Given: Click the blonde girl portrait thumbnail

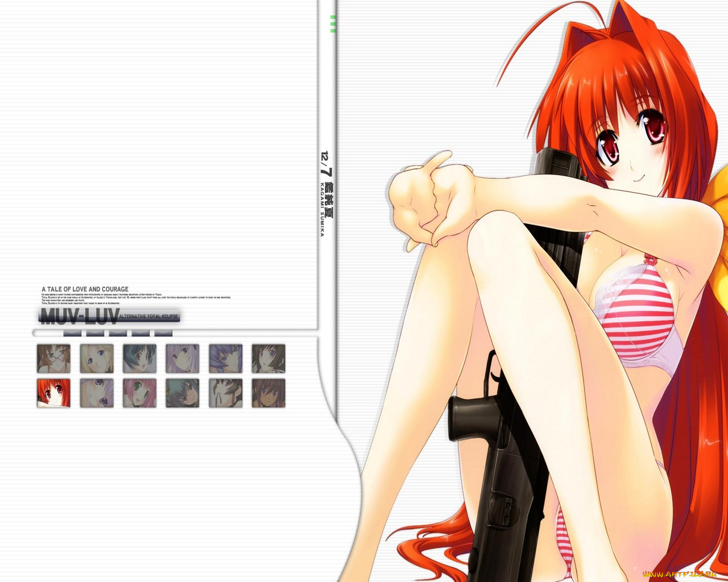Looking at the screenshot, I should click(x=97, y=359).
